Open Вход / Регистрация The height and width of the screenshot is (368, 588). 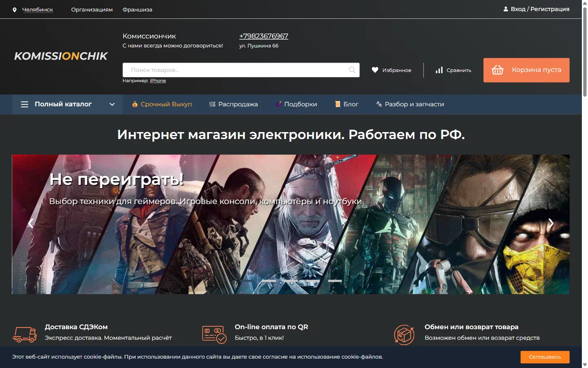pyautogui.click(x=540, y=9)
